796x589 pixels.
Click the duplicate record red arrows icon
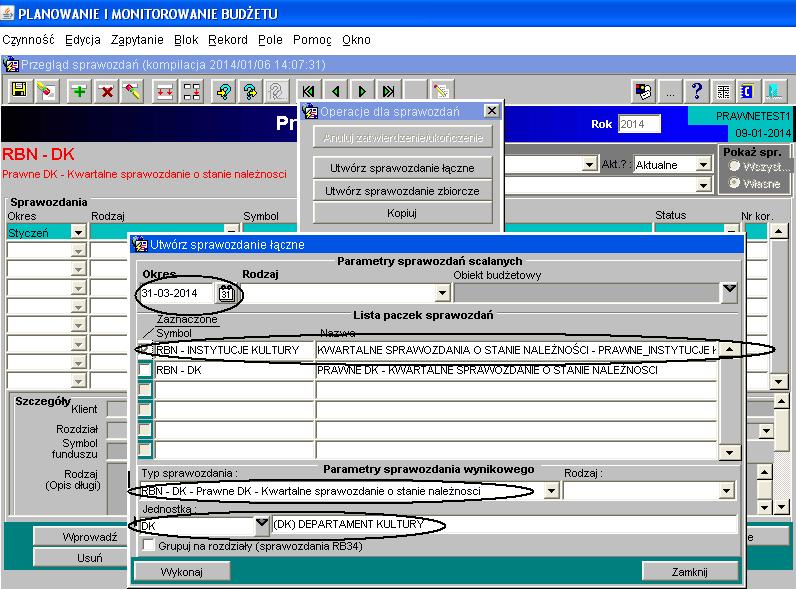click(x=164, y=91)
